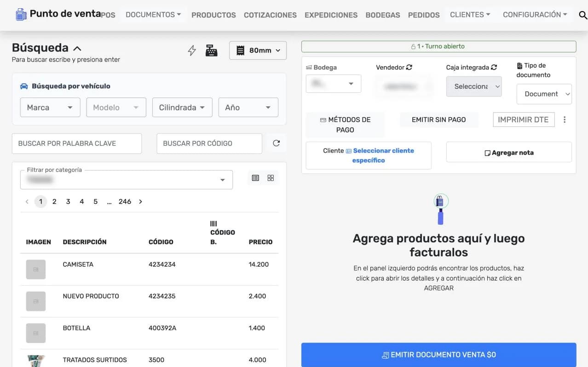Go to EXPEDICIONES in navbar
588x367 pixels.
click(x=331, y=15)
